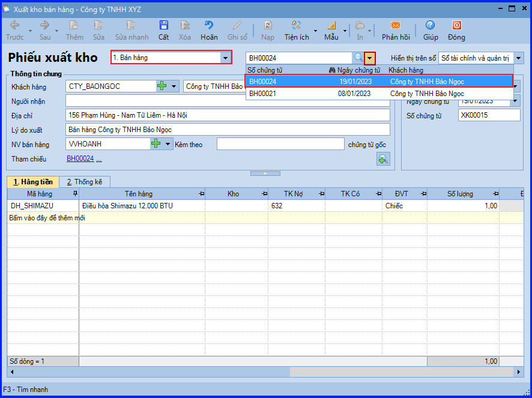
Task: Select voucher BH00021 dated 08/01/2023
Action: (379, 94)
